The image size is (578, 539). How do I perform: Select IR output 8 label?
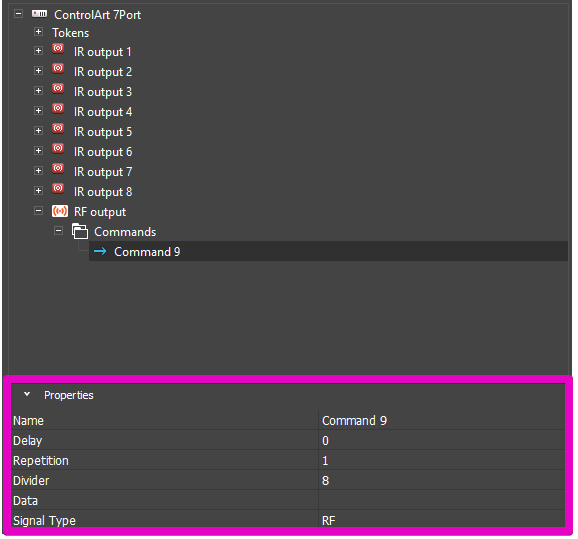[102, 192]
